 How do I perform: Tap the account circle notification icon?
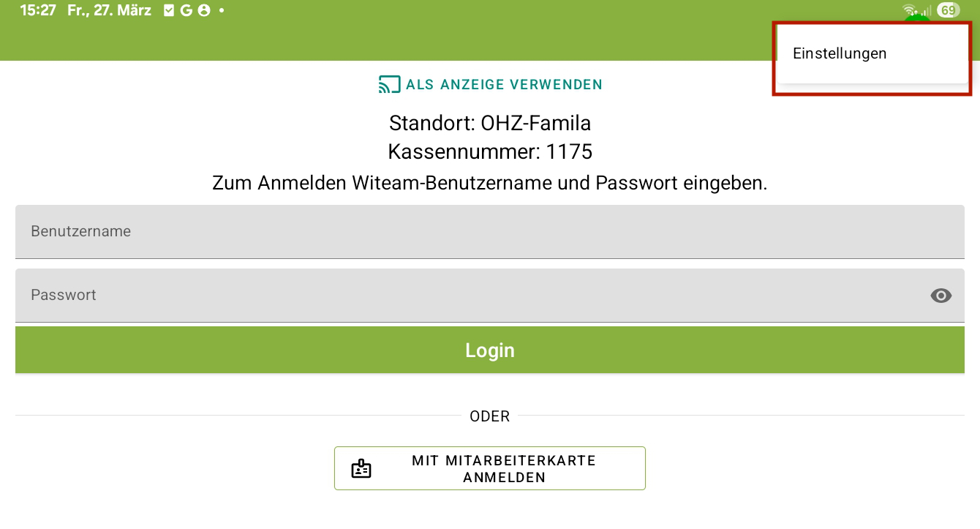pos(204,11)
